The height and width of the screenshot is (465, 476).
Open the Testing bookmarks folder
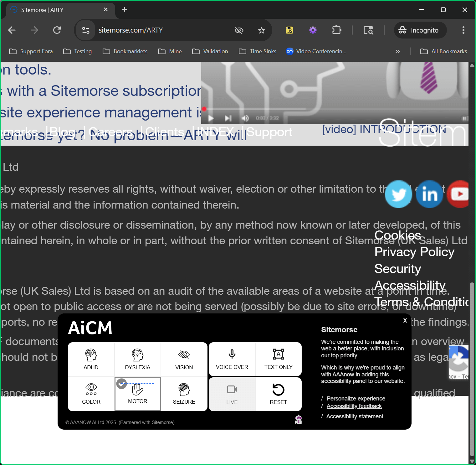coord(77,51)
